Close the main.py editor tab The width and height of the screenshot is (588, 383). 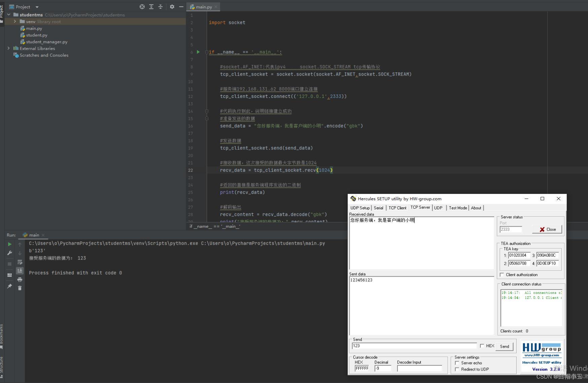(x=216, y=7)
